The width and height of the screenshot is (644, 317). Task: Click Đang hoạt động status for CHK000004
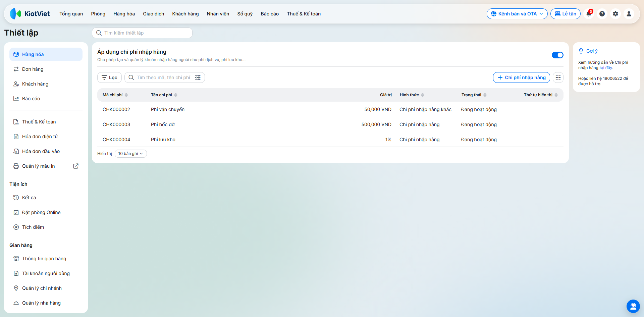pyautogui.click(x=479, y=140)
